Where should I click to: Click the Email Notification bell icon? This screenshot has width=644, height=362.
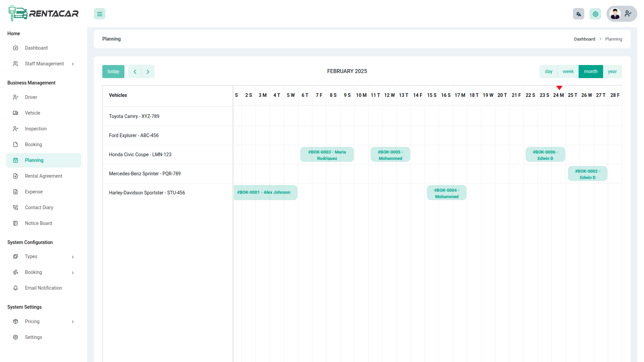[x=15, y=288]
